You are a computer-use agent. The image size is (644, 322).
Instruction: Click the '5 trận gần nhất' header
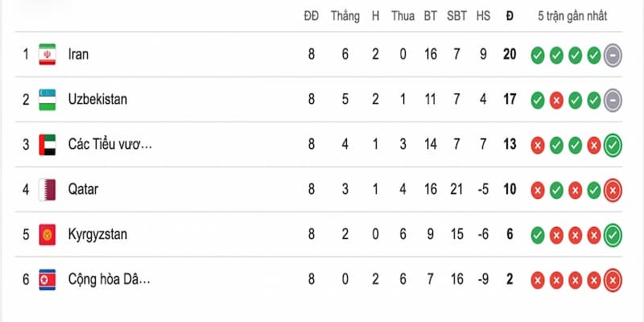572,16
